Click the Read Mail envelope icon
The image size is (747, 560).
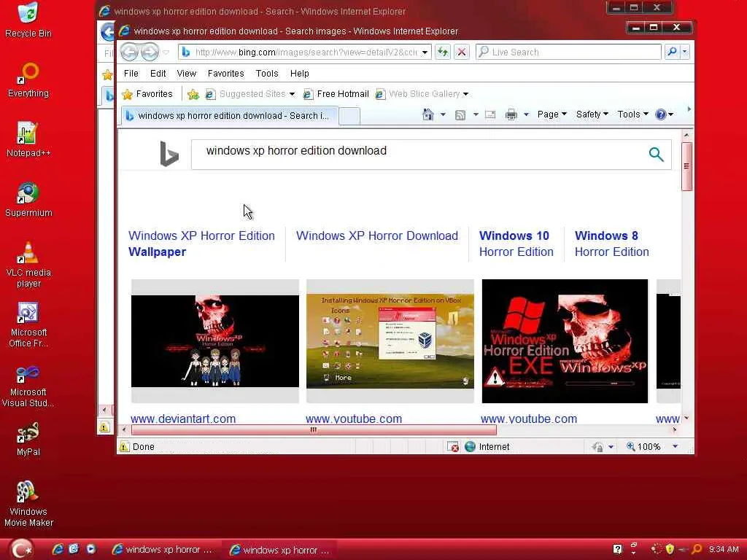(x=490, y=114)
